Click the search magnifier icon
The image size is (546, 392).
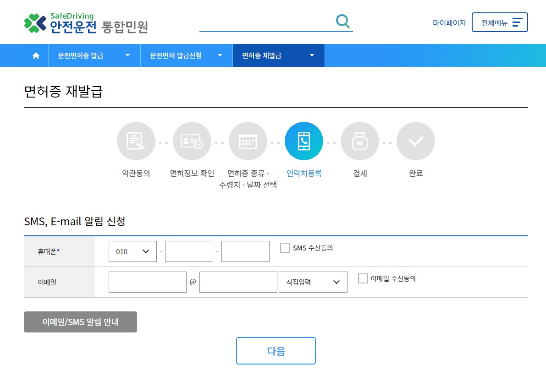pos(342,21)
